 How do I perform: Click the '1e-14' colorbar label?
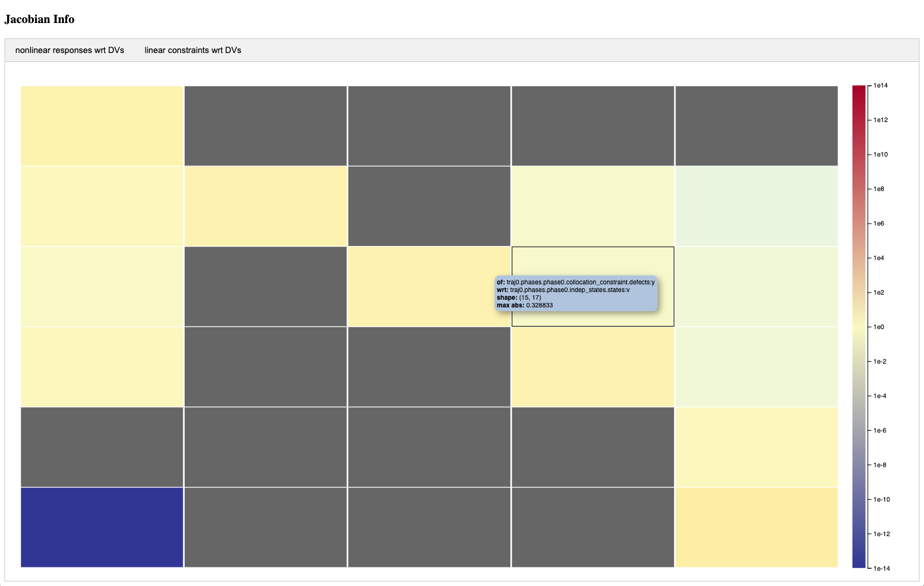(882, 569)
